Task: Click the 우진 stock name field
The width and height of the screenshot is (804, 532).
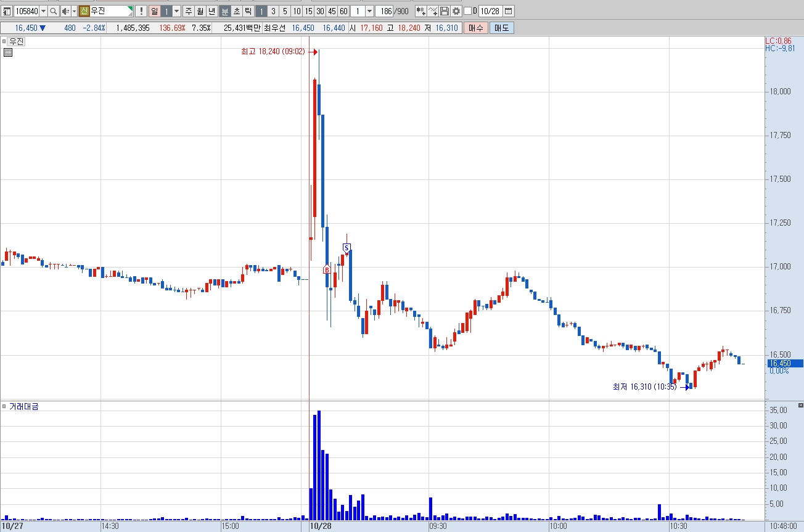Action: (112, 11)
